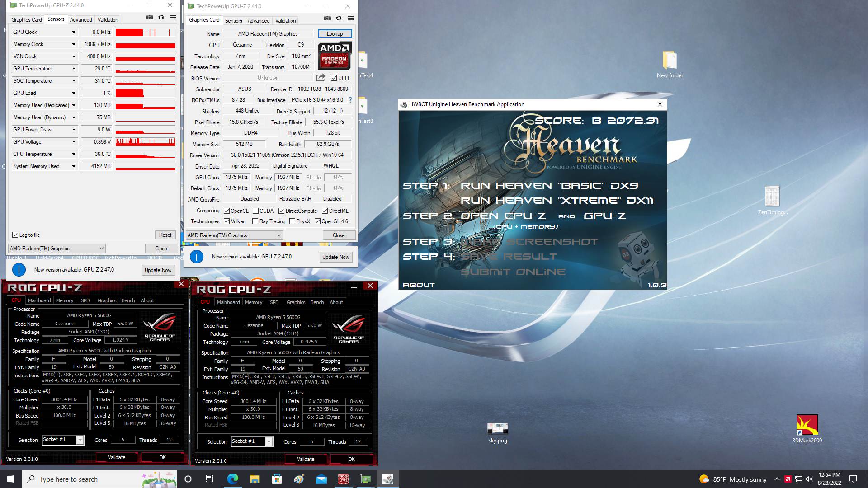Click Validate in right ROG CPU-Z
868x488 pixels.
pyautogui.click(x=306, y=459)
